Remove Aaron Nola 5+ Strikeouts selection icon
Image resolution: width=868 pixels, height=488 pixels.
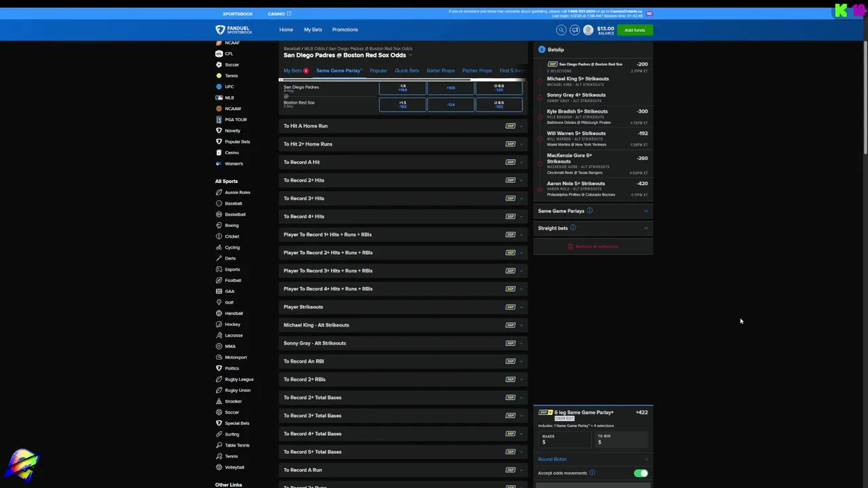coord(540,188)
